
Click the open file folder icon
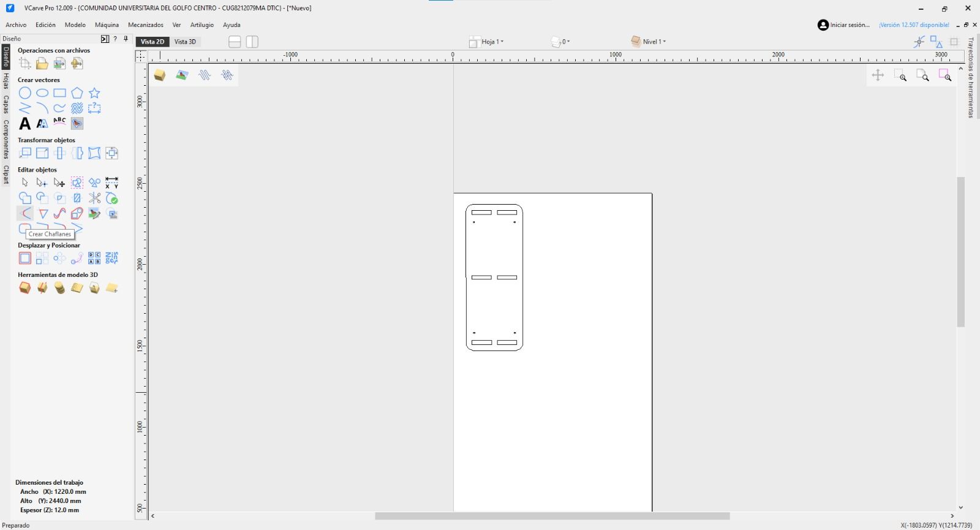coord(42,63)
